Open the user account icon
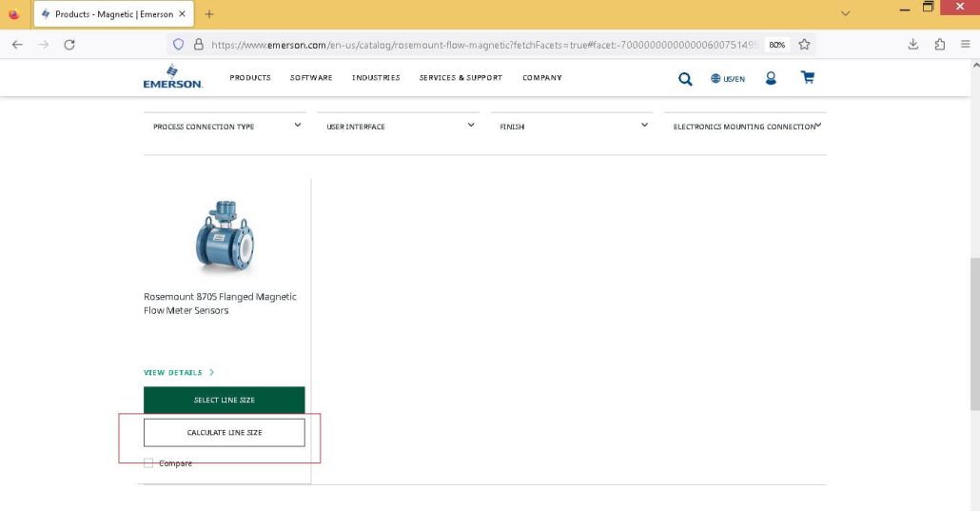980x511 pixels. click(x=771, y=78)
